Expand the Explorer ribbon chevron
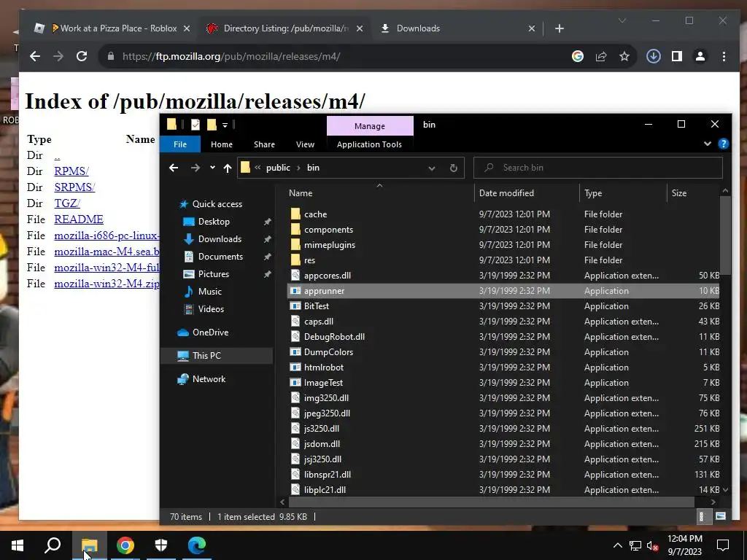Image resolution: width=747 pixels, height=560 pixels. coord(708,144)
